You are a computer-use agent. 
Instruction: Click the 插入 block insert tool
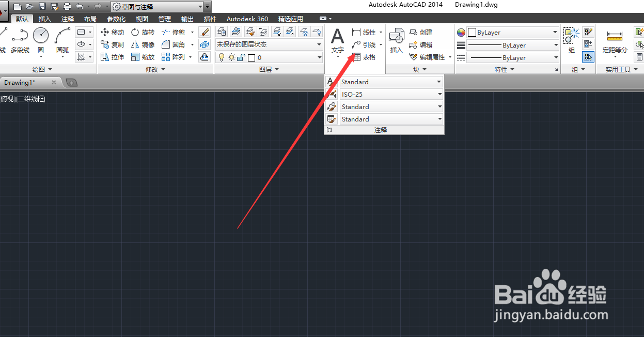(x=396, y=41)
